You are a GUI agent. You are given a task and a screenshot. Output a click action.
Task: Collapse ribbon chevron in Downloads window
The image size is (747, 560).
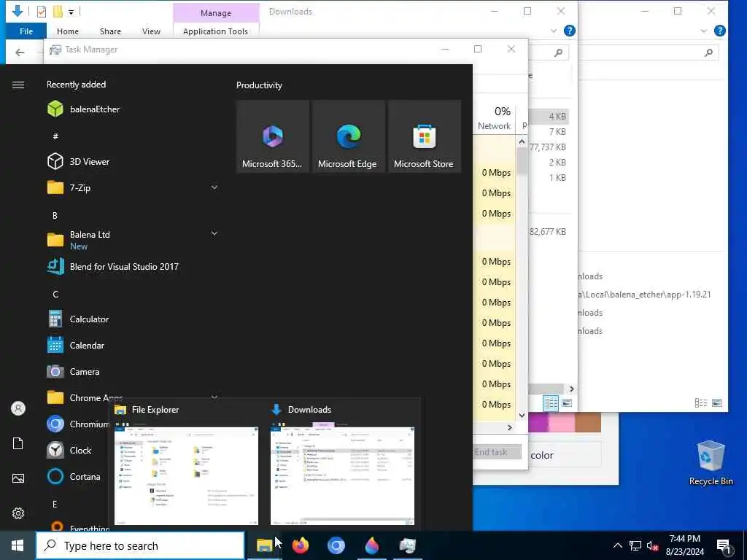point(554,31)
